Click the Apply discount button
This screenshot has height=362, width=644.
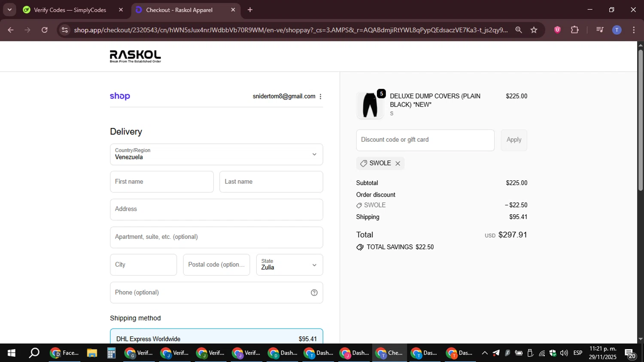tap(514, 140)
